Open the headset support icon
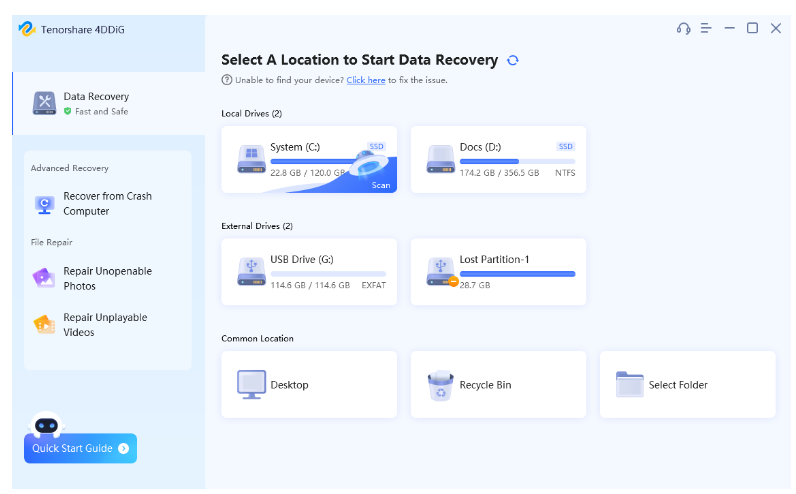The width and height of the screenshot is (796, 494). (x=683, y=28)
